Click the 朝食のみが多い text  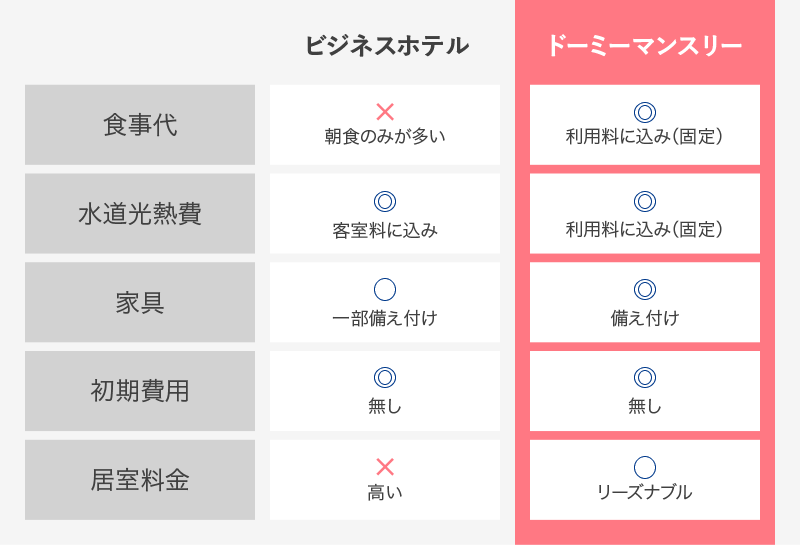pyautogui.click(x=385, y=136)
